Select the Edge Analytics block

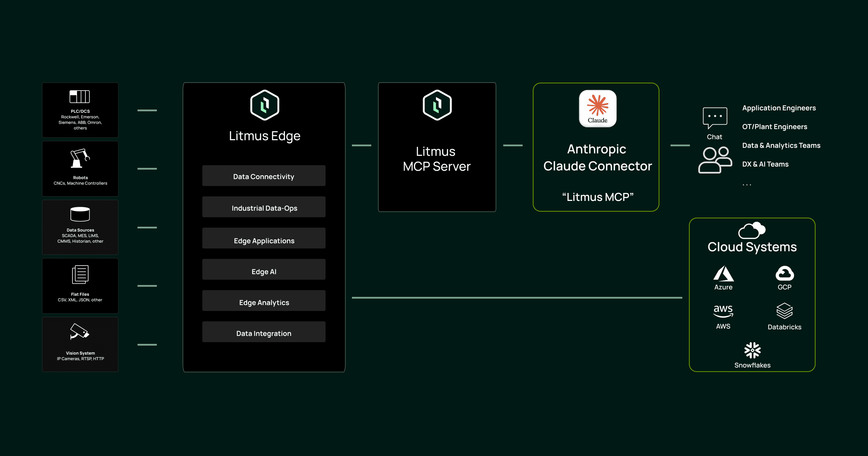[x=264, y=301]
